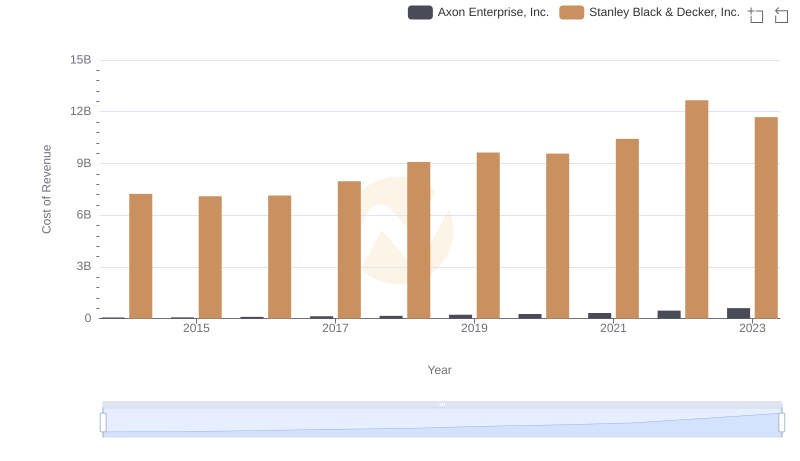Click the Axon Enterprise bar for 2023
This screenshot has height=461, width=800.
coord(738,313)
